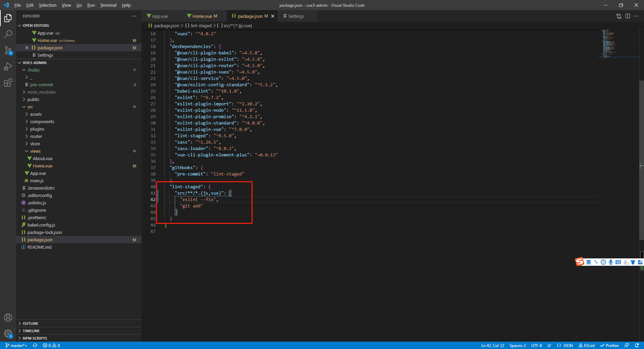Collapse the .husky folder

tap(78, 70)
